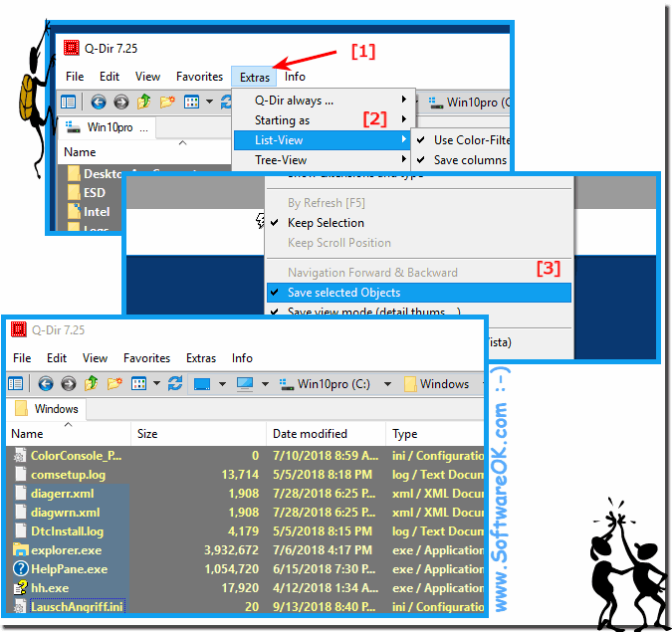Click Forward arrow in the Windows-folder Q-Dir toolbar

(x=68, y=383)
